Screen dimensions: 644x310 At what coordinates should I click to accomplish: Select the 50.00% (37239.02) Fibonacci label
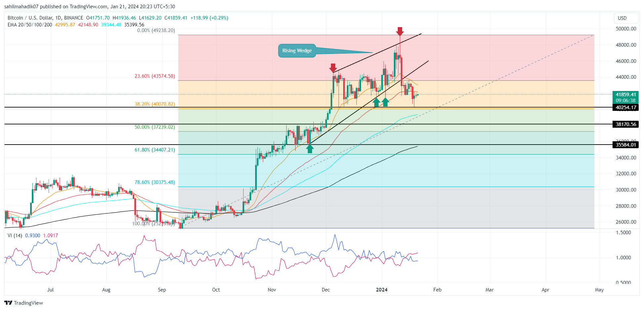click(x=155, y=127)
